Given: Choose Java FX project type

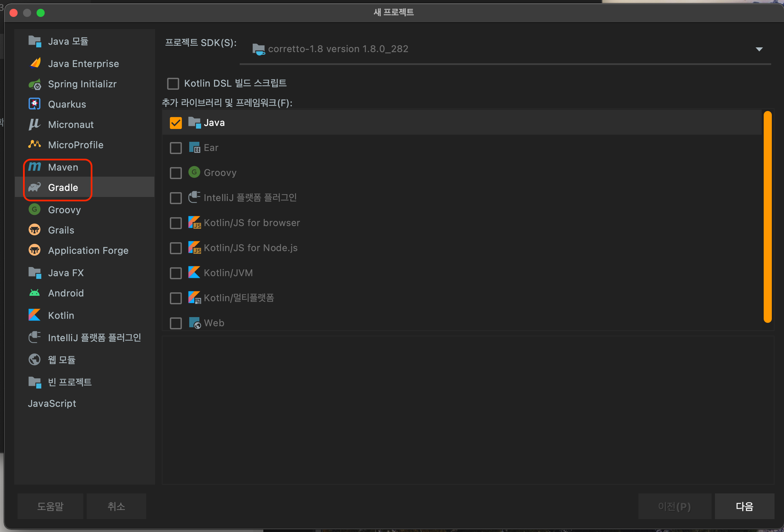Looking at the screenshot, I should pos(85,272).
